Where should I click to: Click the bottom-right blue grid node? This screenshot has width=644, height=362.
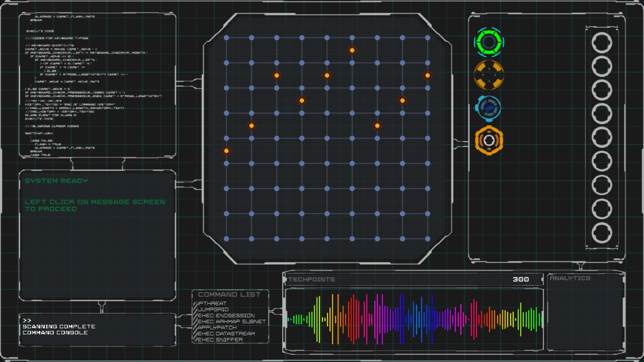point(427,239)
